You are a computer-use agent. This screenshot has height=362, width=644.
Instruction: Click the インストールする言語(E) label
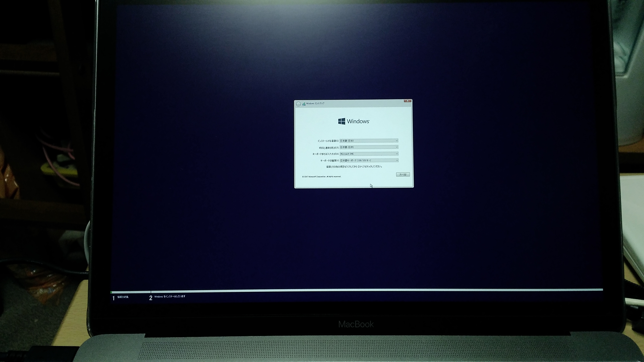[x=328, y=141]
